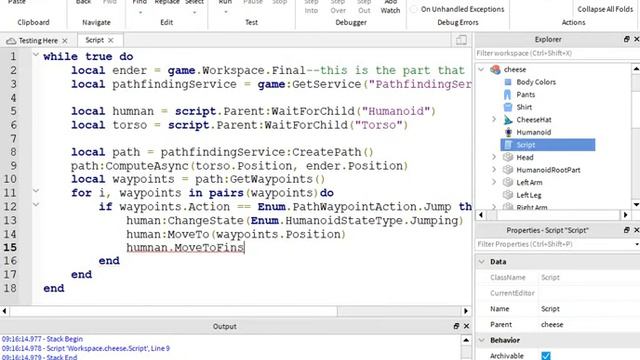
Task: Click the split editor view icon
Action: (461, 40)
